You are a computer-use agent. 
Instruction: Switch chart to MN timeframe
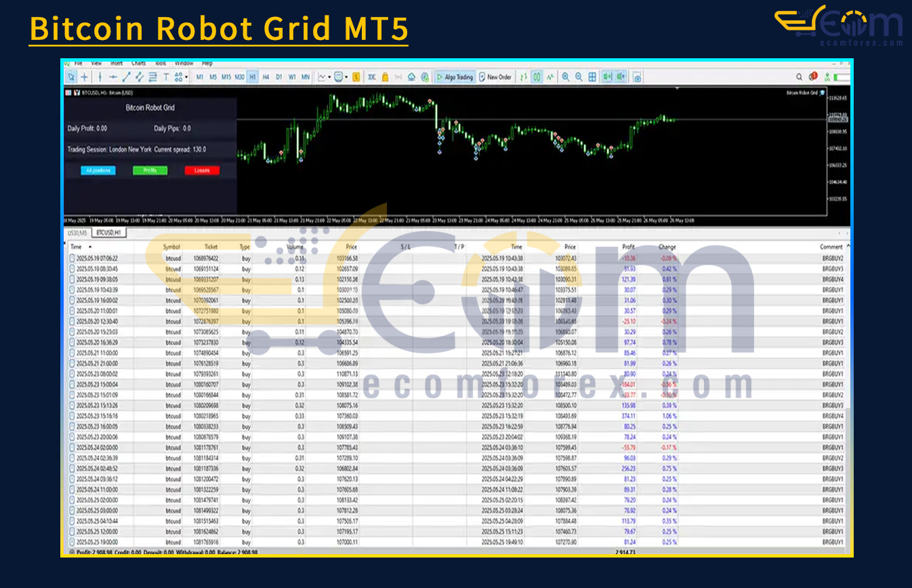click(x=306, y=77)
